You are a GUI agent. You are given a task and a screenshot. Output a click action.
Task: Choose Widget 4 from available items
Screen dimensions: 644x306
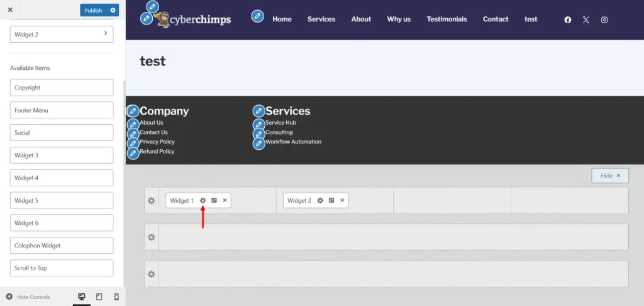(x=62, y=178)
